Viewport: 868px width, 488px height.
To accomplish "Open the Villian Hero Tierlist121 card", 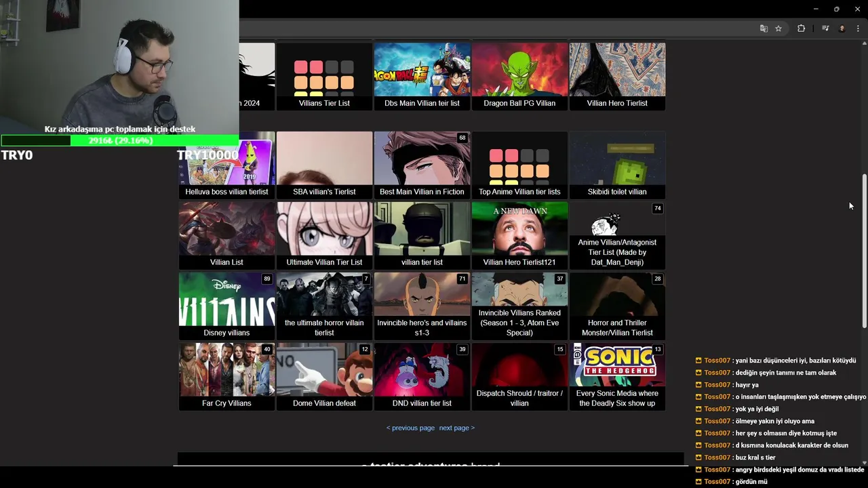I will click(x=519, y=236).
